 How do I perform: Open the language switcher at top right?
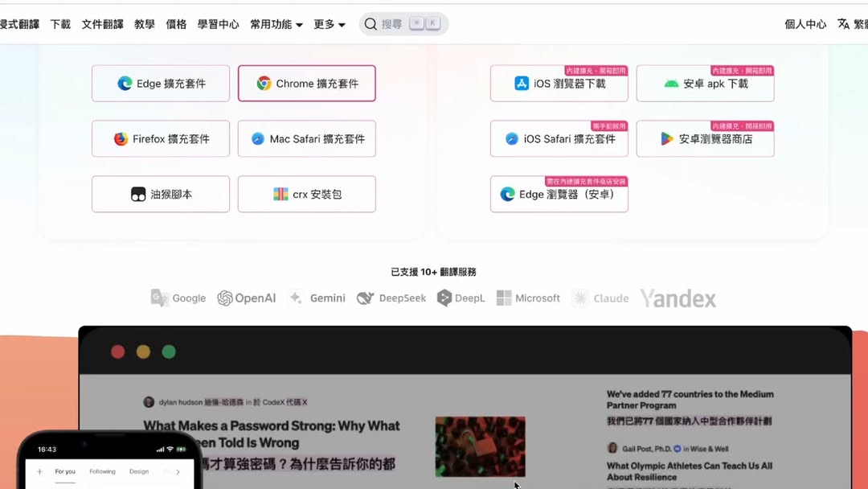(853, 24)
